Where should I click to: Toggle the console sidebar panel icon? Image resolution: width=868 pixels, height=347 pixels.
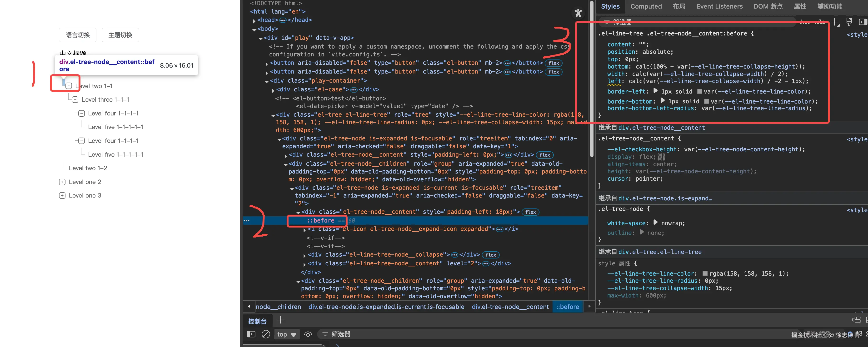coord(251,334)
